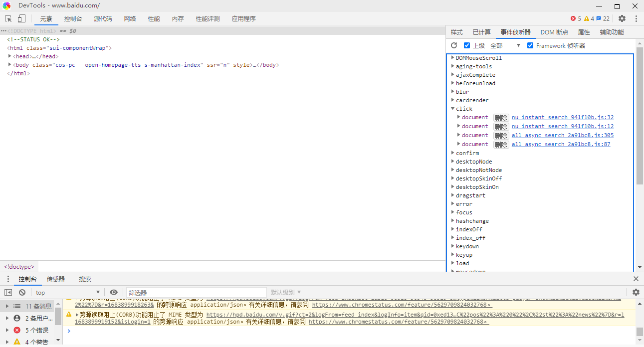Toggle the 上级 (ancestors) checkbox
Screen dimensions: 644x347
pyautogui.click(x=467, y=45)
